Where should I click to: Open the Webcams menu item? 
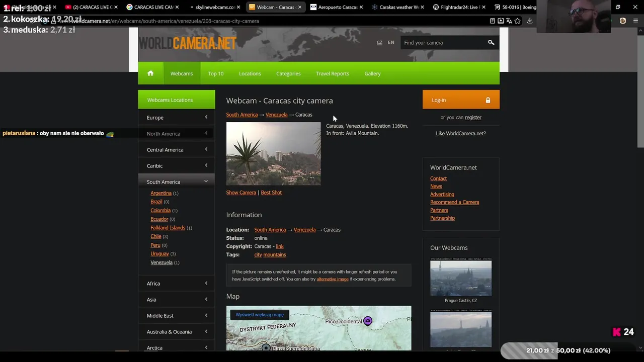182,73
